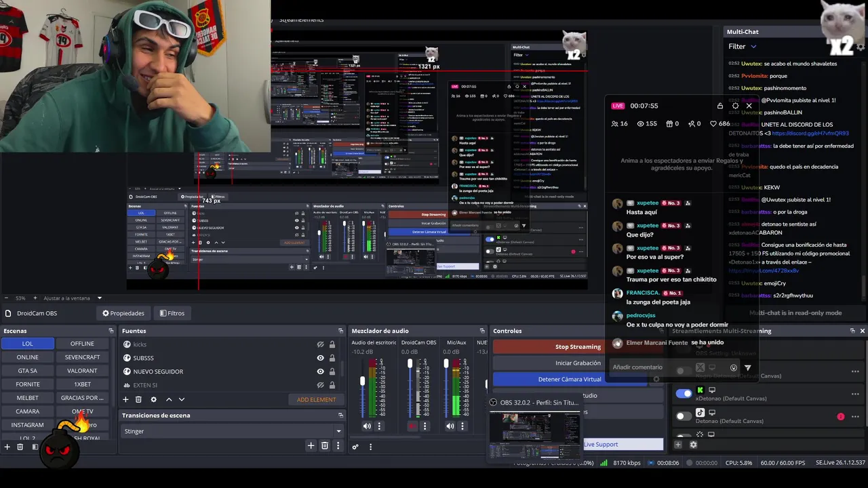This screenshot has width=868, height=488.
Task: Hide the NUEVO SEGUIDOR source
Action: [320, 371]
